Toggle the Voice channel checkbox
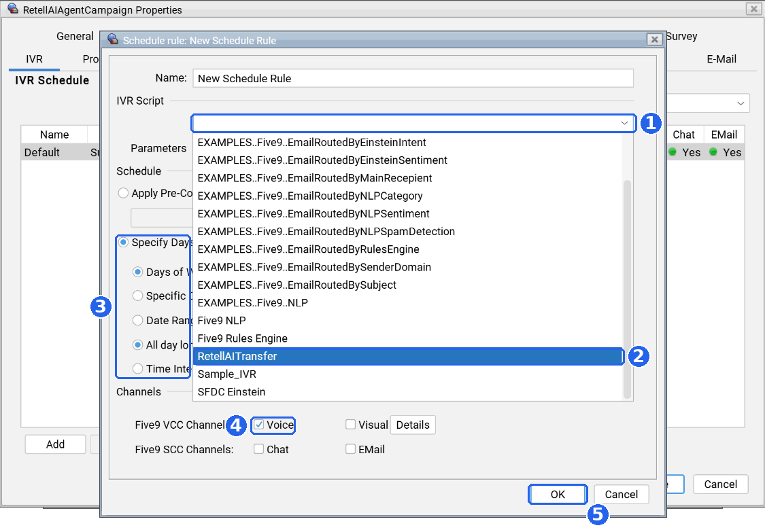The width and height of the screenshot is (765, 532). [x=258, y=425]
